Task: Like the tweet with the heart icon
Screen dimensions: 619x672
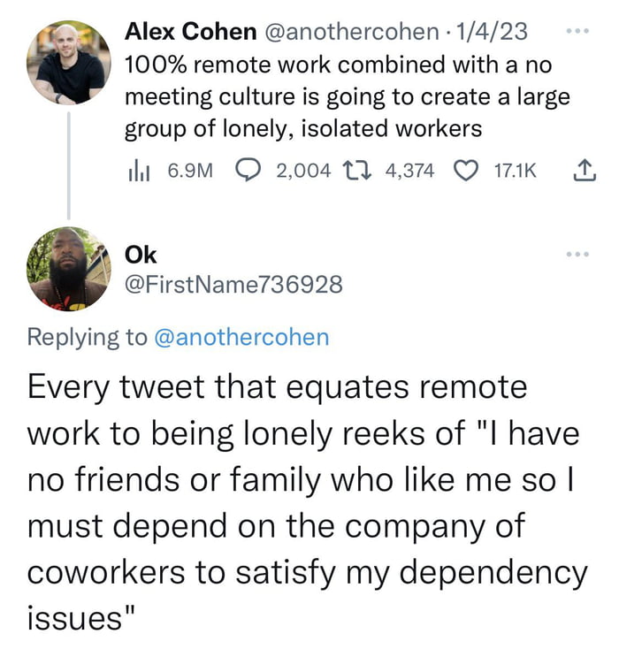Action: [465, 170]
